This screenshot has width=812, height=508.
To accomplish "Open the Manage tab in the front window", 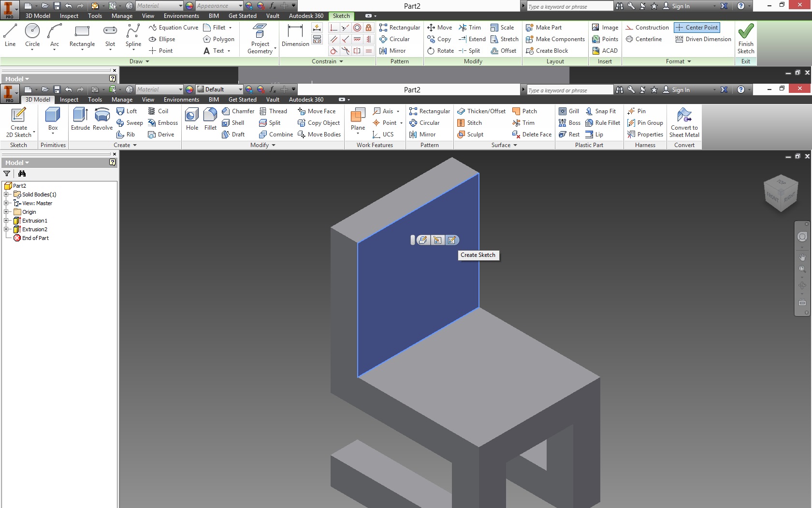I will (x=122, y=100).
